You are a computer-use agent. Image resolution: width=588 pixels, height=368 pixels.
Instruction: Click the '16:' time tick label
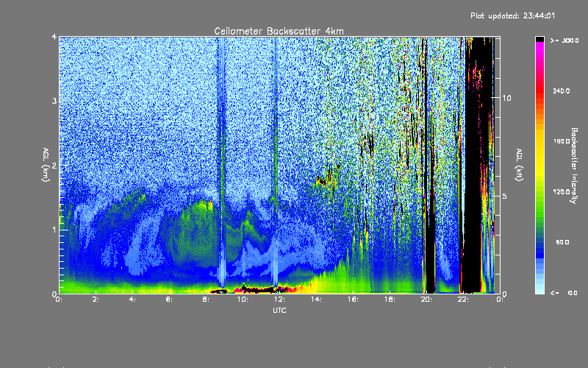353,300
